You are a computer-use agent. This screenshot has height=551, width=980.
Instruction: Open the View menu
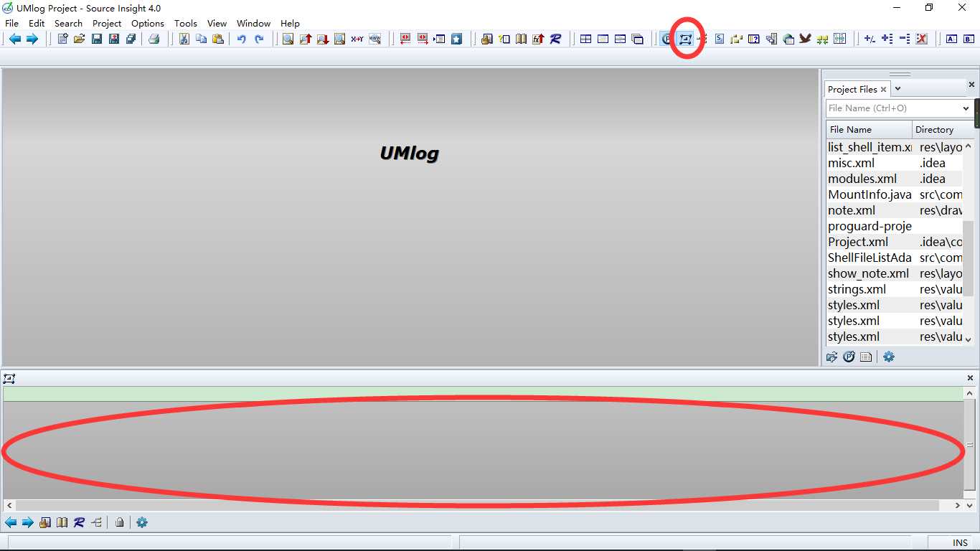point(217,23)
